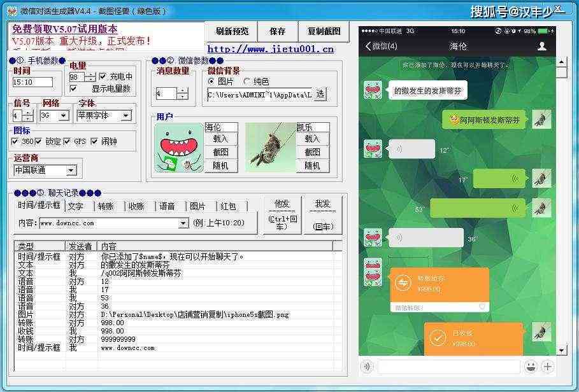Click the app icon in the title bar
579x392 pixels.
[x=12, y=11]
